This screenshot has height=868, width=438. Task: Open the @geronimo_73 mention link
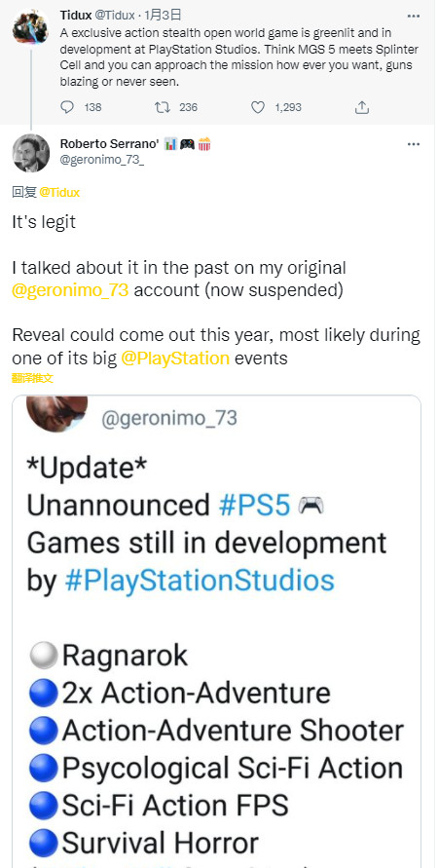(x=70, y=290)
